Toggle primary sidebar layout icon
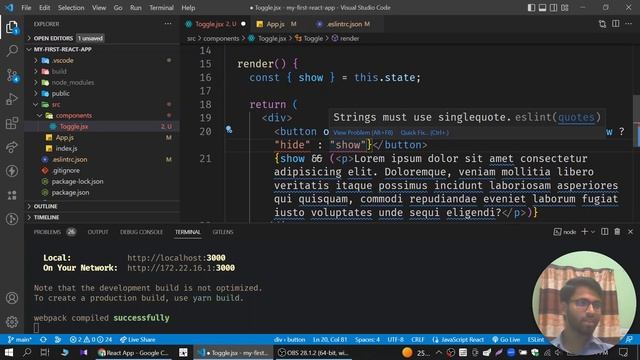The height and width of the screenshot is (360, 640). pos(531,7)
